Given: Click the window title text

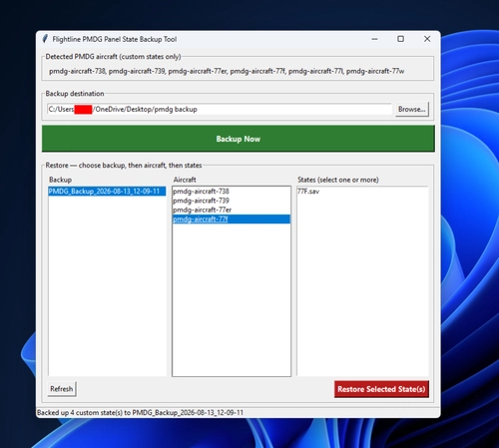Looking at the screenshot, I should (x=115, y=39).
